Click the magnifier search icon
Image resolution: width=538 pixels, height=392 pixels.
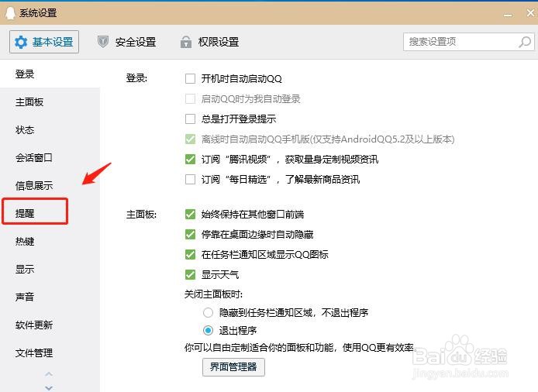[x=525, y=42]
